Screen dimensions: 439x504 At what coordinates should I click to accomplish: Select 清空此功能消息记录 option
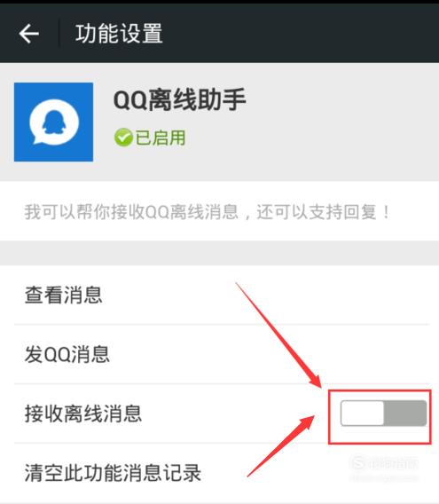click(222, 473)
